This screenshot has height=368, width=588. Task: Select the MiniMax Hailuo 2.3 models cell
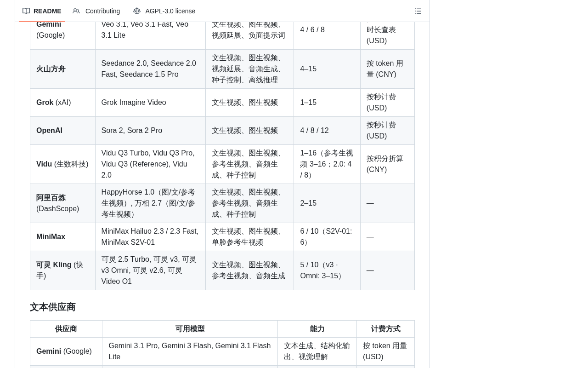pos(150,237)
